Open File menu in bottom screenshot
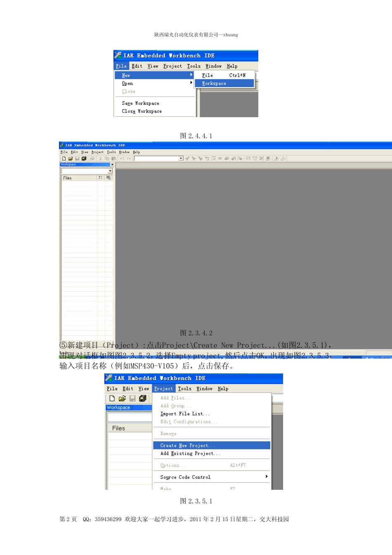392x555 pixels. coord(112,389)
